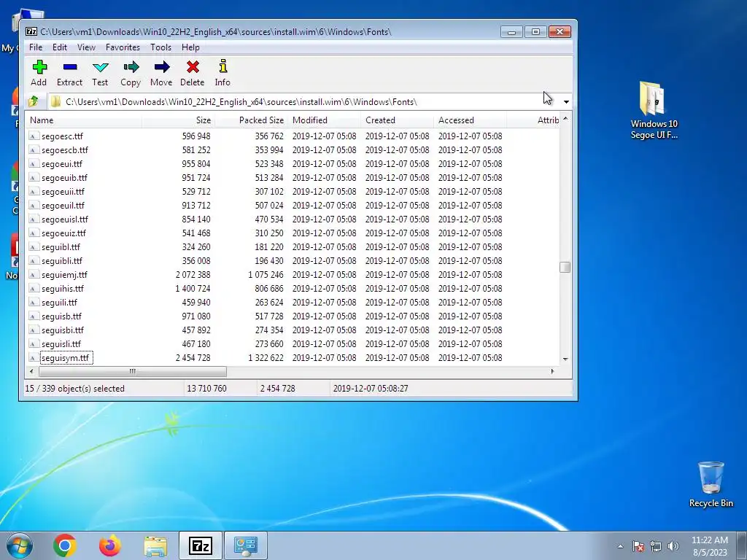Image resolution: width=747 pixels, height=560 pixels.
Task: Switch to 7-Zip taskbar button
Action: 201,545
